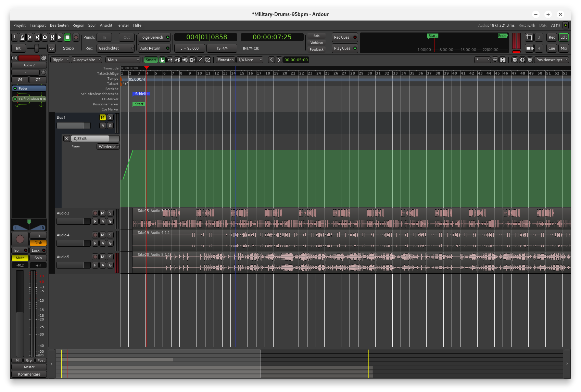Open the Bearbeiten menu

[x=59, y=25]
